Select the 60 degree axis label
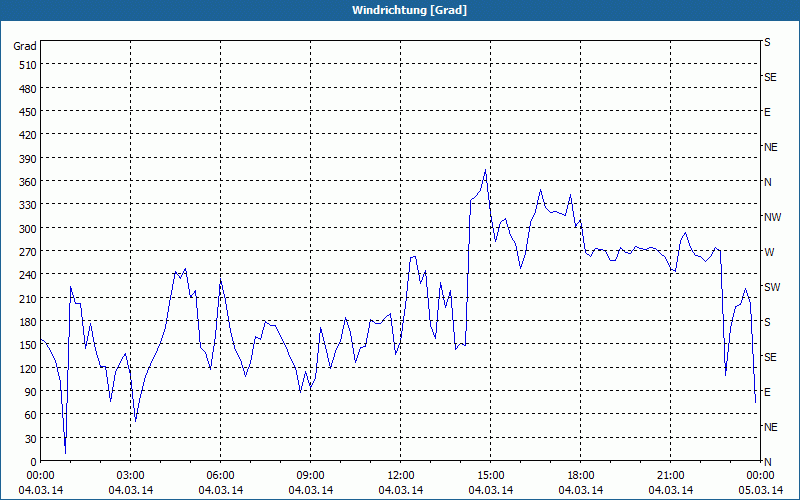800x500 pixels. click(31, 415)
